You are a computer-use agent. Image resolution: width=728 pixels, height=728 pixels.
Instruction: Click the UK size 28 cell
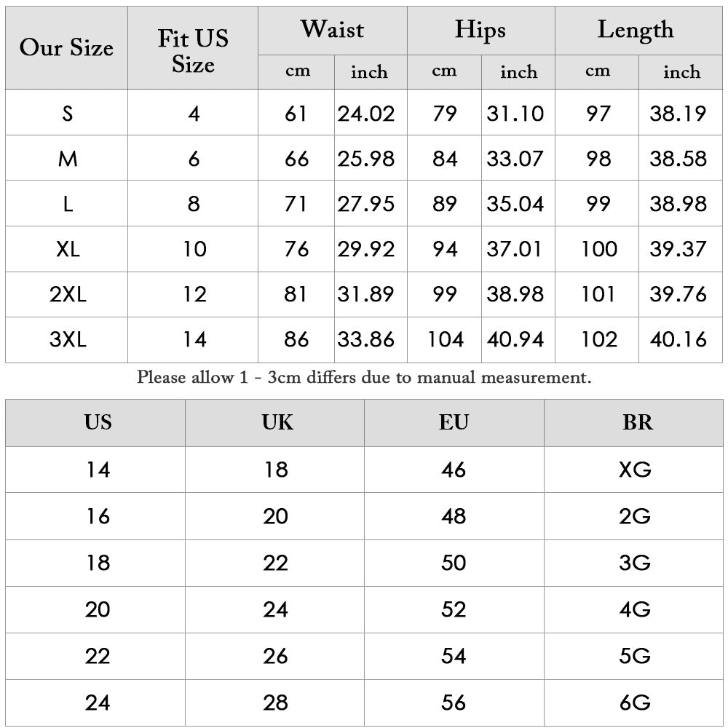click(276, 703)
